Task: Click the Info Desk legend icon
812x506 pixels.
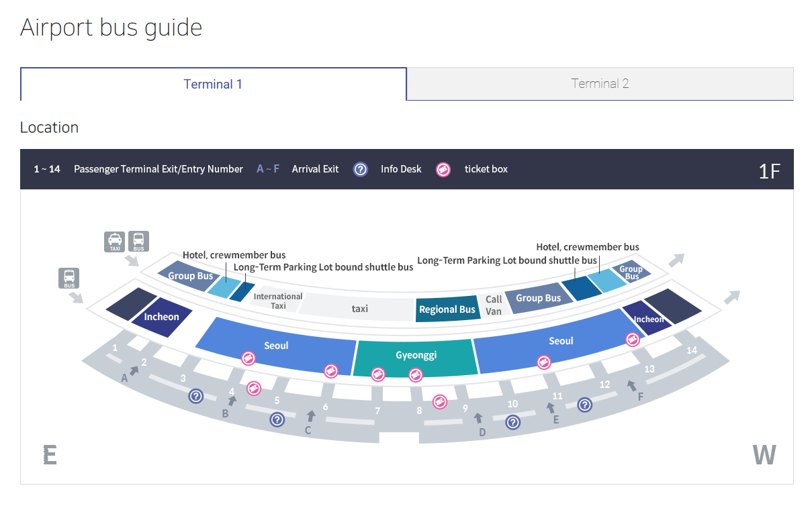Action: pyautogui.click(x=361, y=169)
